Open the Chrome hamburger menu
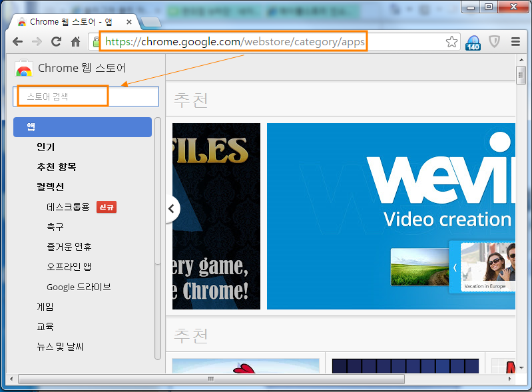The height and width of the screenshot is (392, 532). pos(515,42)
